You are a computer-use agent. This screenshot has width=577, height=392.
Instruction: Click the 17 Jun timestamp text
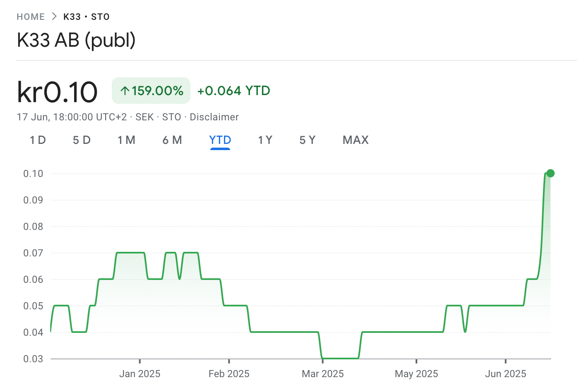pos(72,117)
